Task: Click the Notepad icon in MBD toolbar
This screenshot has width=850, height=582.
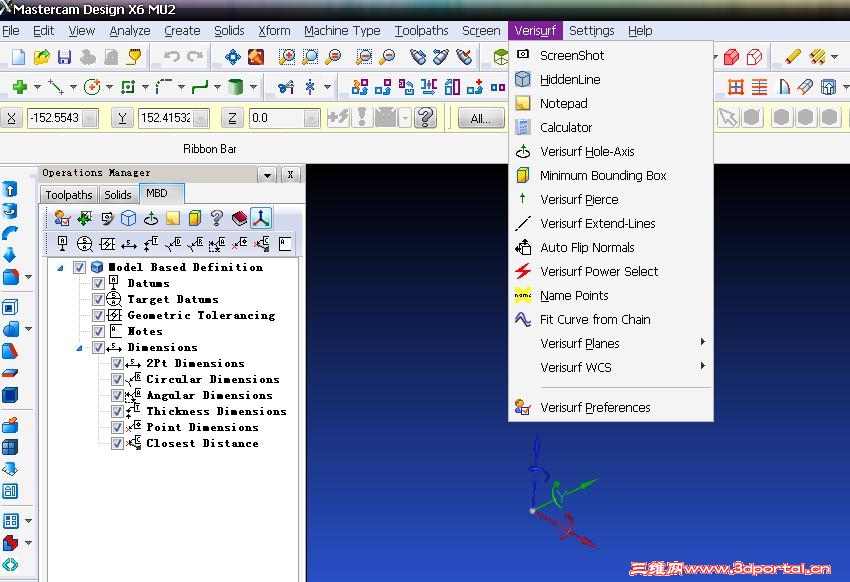Action: pos(172,218)
